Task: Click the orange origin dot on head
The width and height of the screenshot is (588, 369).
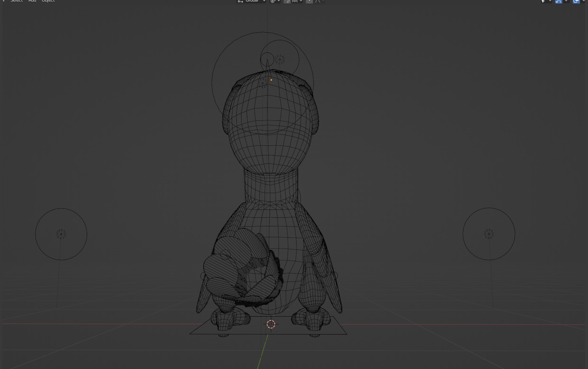Action: [x=271, y=80]
